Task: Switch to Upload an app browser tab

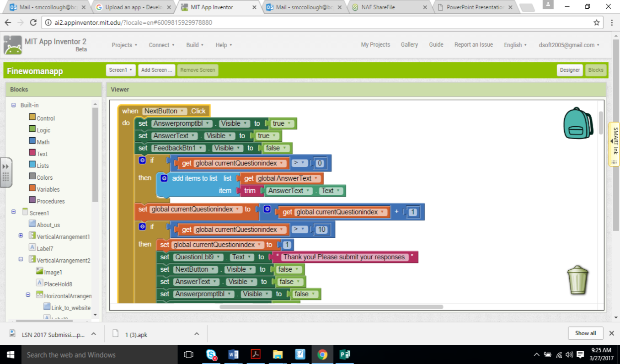Action: click(132, 7)
